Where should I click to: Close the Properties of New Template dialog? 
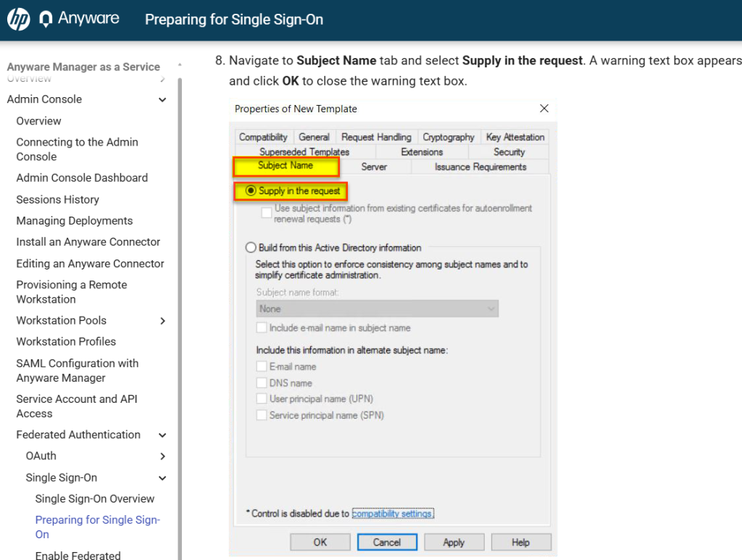click(544, 109)
